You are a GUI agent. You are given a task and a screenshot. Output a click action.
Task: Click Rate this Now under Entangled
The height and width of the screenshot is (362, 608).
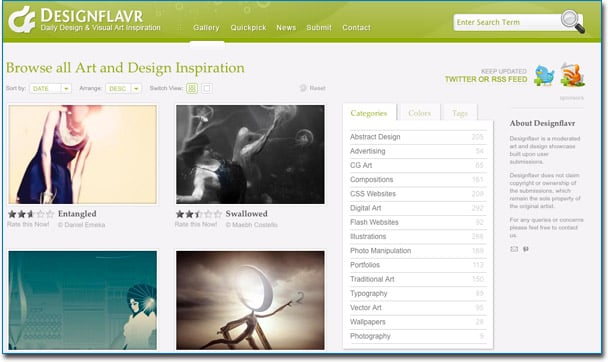point(28,224)
